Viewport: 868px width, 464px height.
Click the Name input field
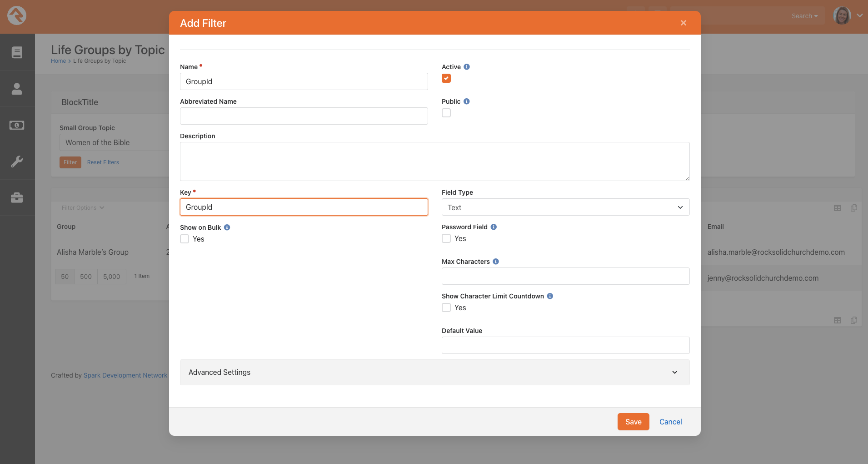pyautogui.click(x=304, y=81)
